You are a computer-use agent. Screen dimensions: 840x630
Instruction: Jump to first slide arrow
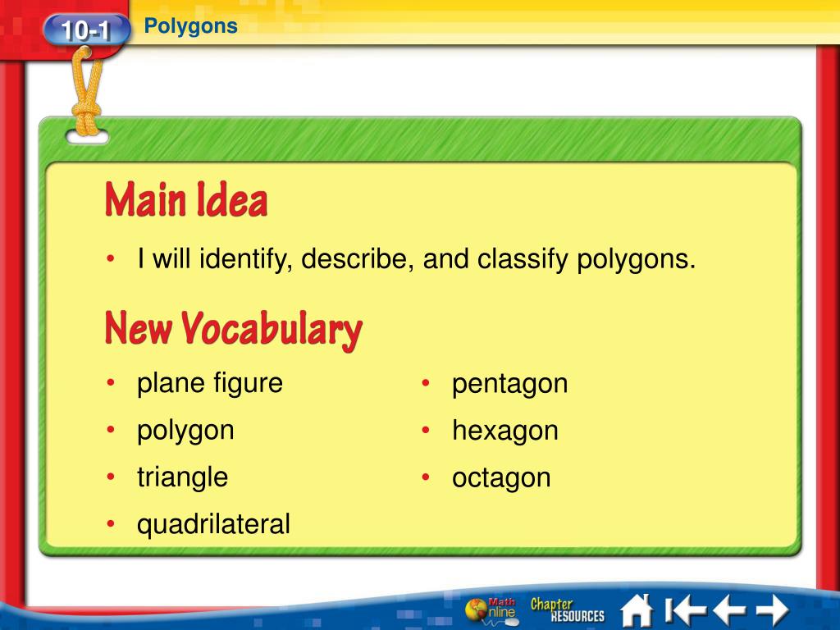(x=685, y=609)
